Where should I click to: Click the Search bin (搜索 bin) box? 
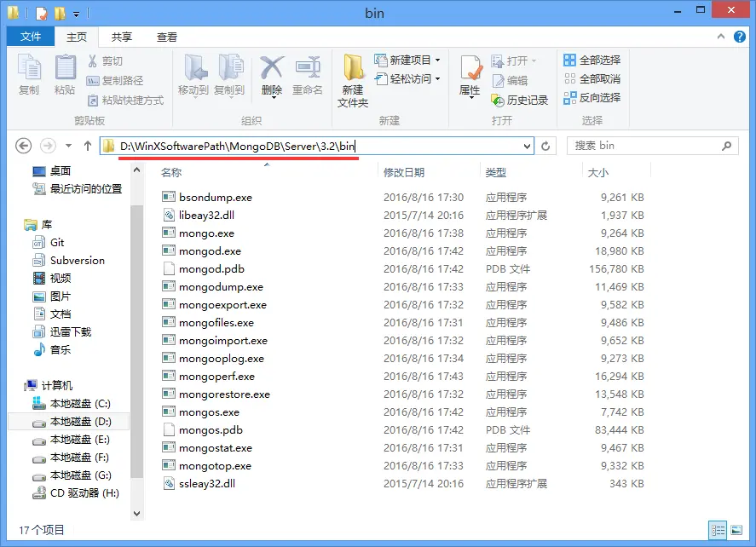(652, 146)
